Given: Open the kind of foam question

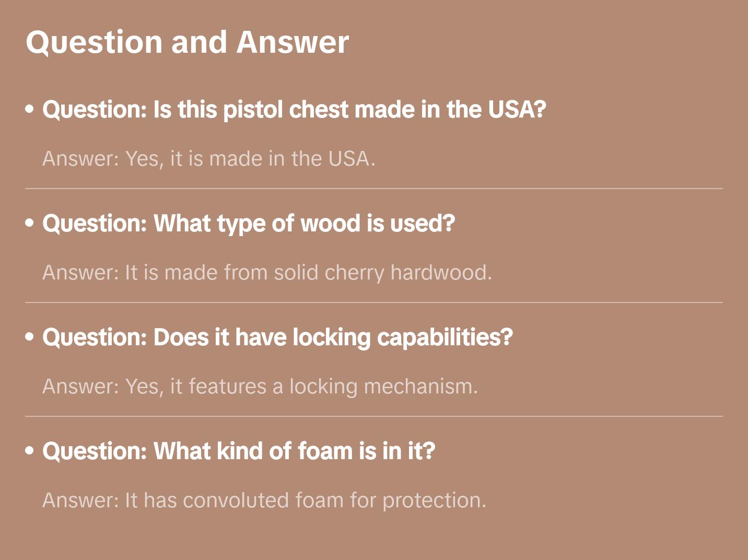Looking at the screenshot, I should click(x=239, y=451).
